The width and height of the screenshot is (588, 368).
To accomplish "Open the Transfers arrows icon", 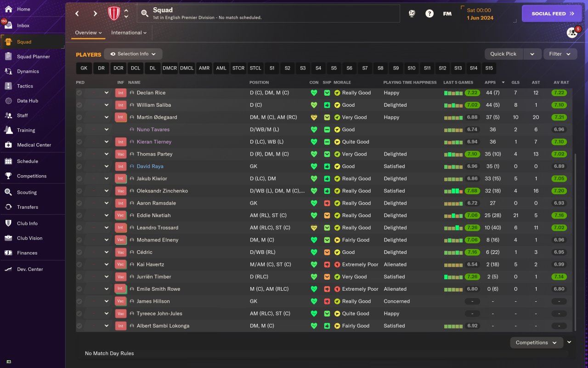I will point(8,207).
